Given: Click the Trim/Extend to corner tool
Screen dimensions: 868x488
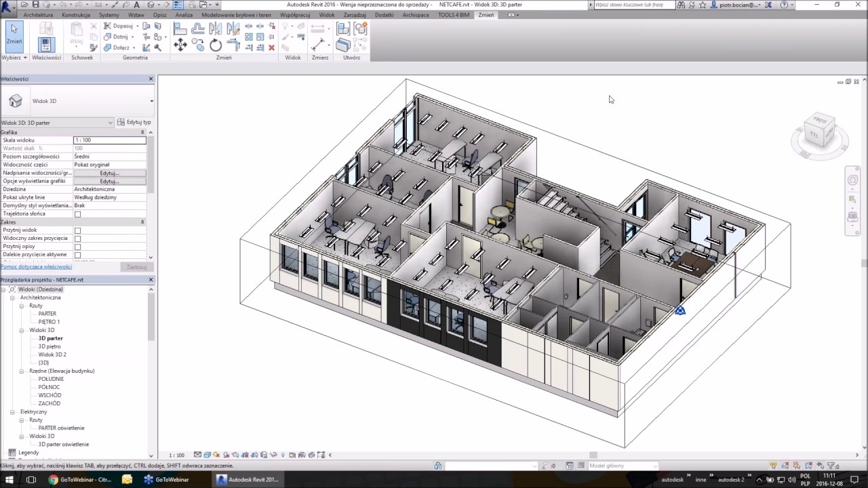Looking at the screenshot, I should point(233,45).
